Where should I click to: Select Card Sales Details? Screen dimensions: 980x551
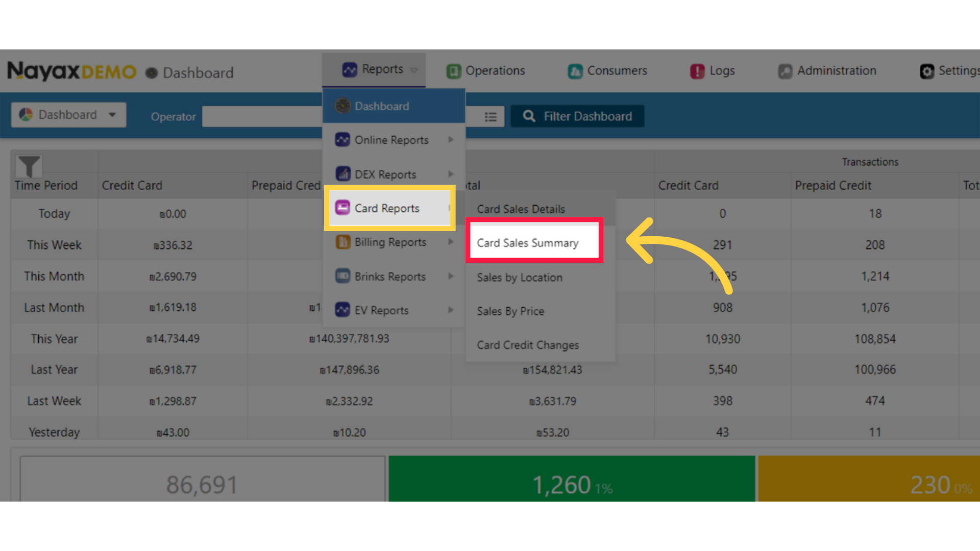pos(540,209)
